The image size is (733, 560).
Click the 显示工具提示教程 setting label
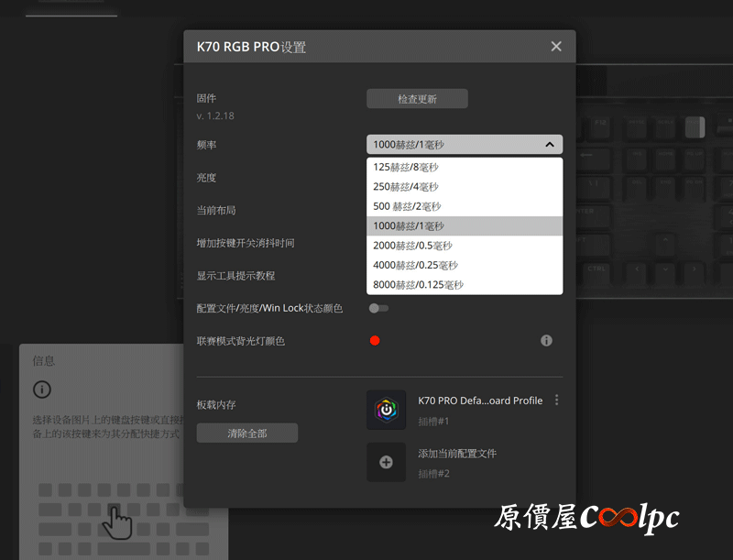point(235,276)
